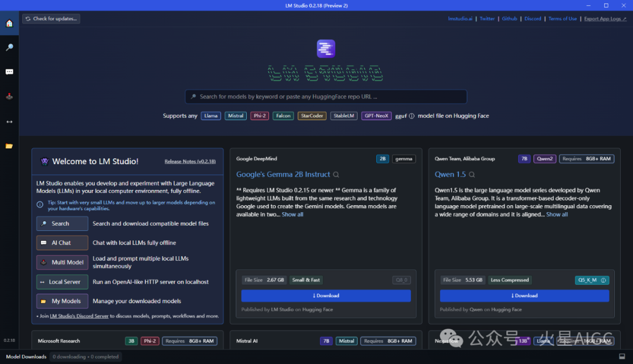The height and width of the screenshot is (364, 633).
Task: Open the Home page from the sidebar
Action: (9, 23)
